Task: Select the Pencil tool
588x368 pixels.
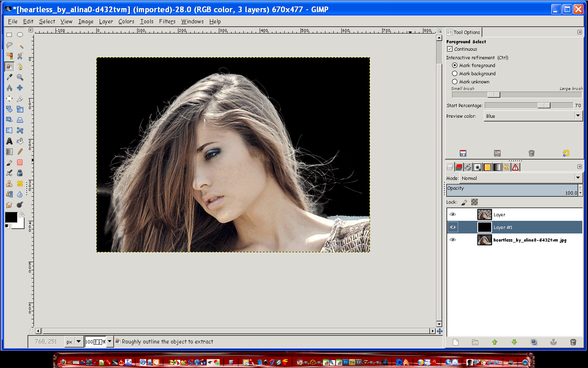Action: point(20,152)
